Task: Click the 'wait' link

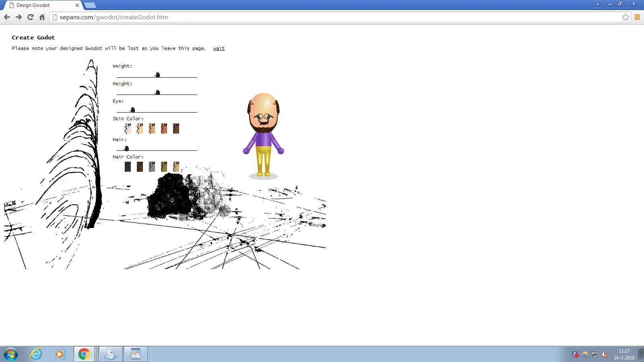Action: (x=219, y=48)
